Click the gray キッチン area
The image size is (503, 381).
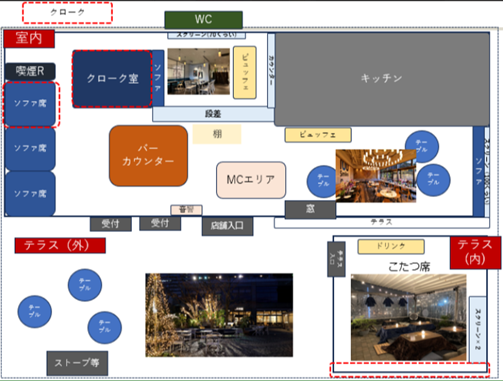tap(382, 79)
